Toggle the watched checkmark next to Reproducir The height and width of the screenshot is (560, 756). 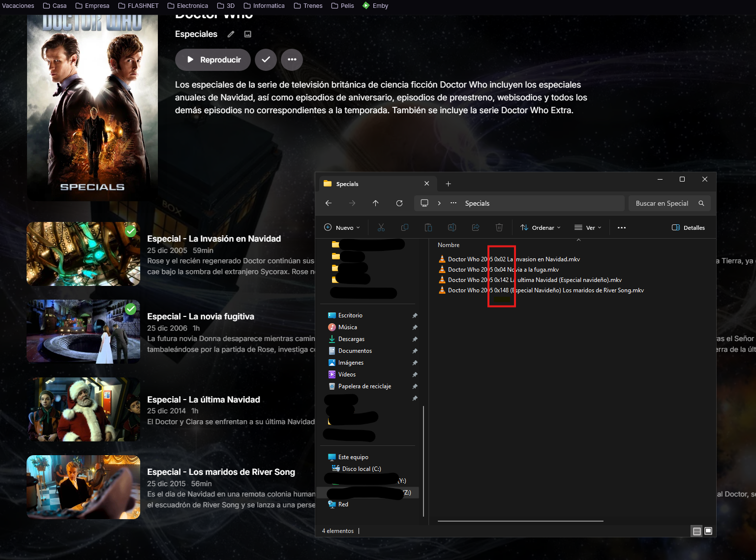click(x=266, y=60)
